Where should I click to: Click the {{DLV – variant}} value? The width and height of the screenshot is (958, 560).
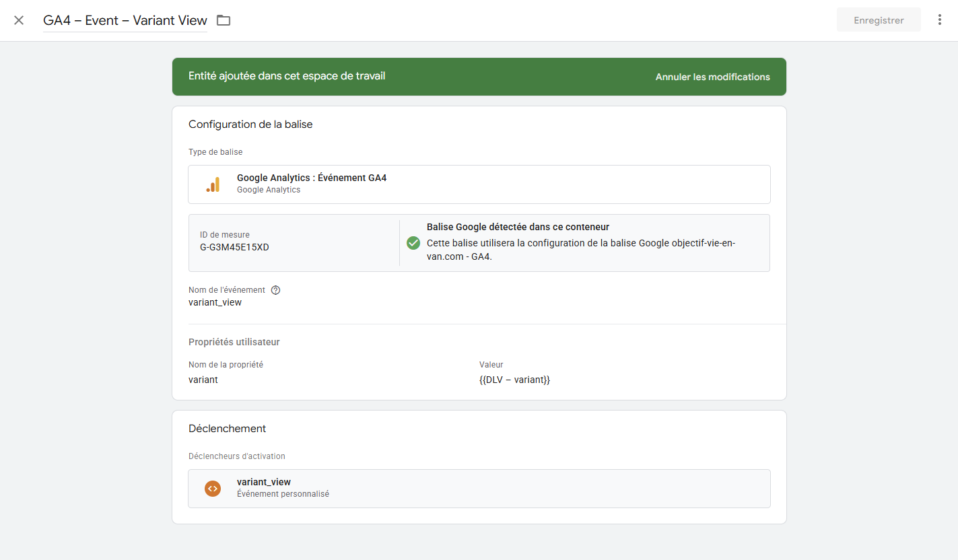coord(514,380)
